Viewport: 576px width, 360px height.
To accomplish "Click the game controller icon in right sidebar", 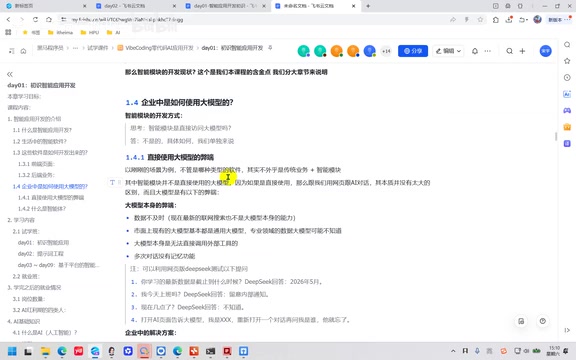I will [567, 110].
